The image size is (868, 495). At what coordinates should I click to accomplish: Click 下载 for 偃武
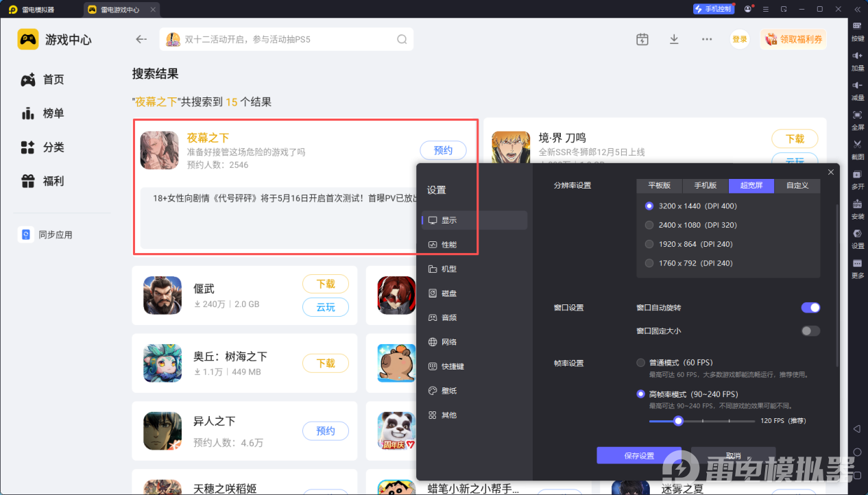pyautogui.click(x=326, y=284)
